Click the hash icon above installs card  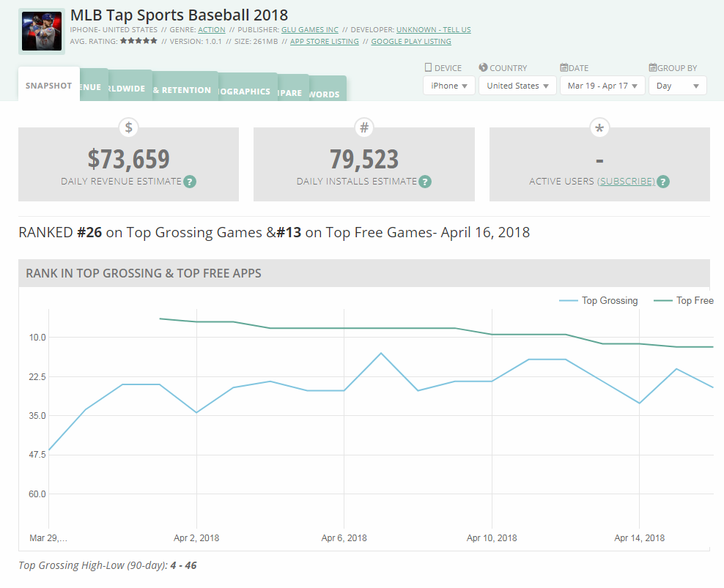tap(364, 127)
